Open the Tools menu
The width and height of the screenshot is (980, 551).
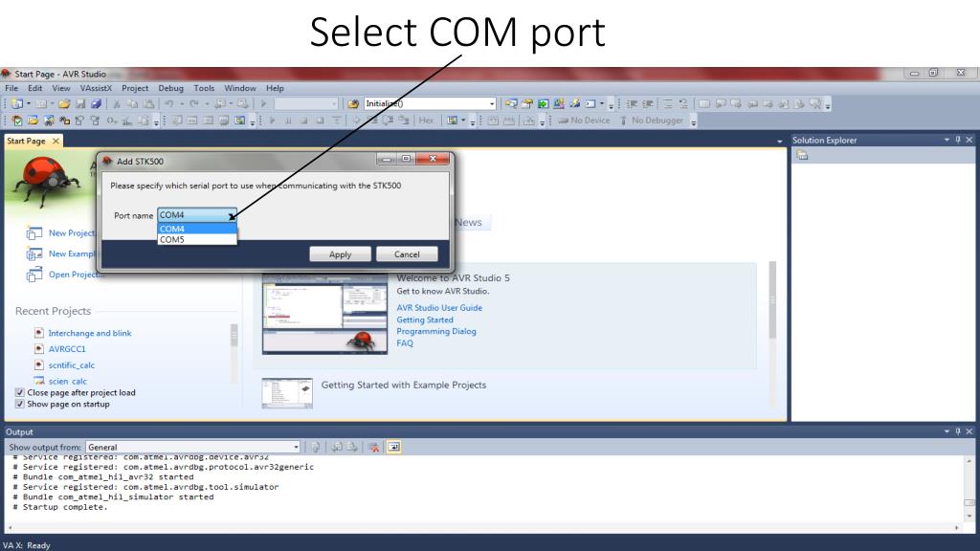204,88
